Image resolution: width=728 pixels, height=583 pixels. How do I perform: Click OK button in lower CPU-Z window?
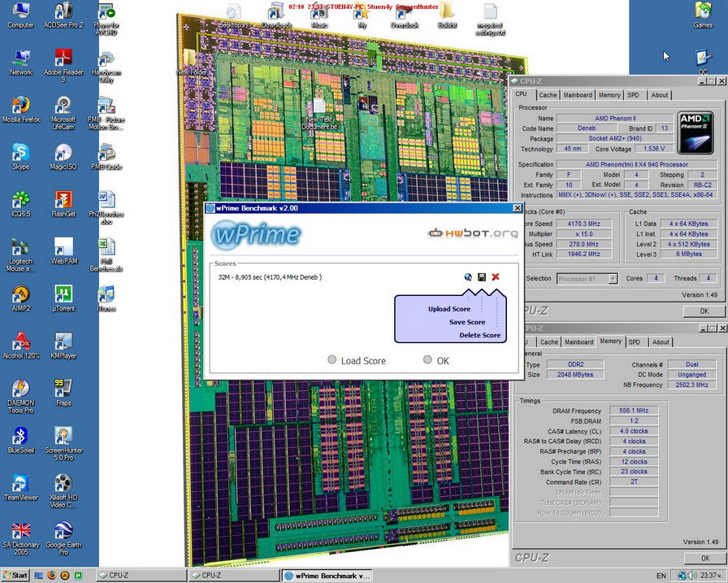pos(704,559)
